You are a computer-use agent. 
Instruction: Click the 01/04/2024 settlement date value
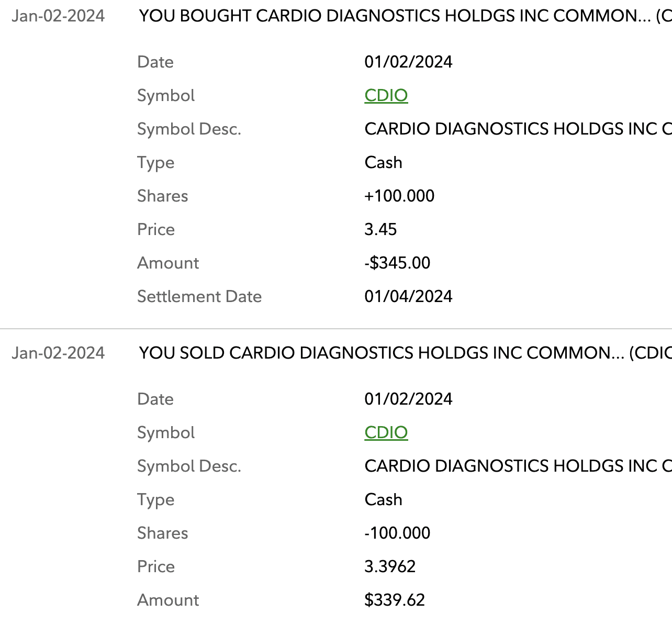[x=408, y=296]
